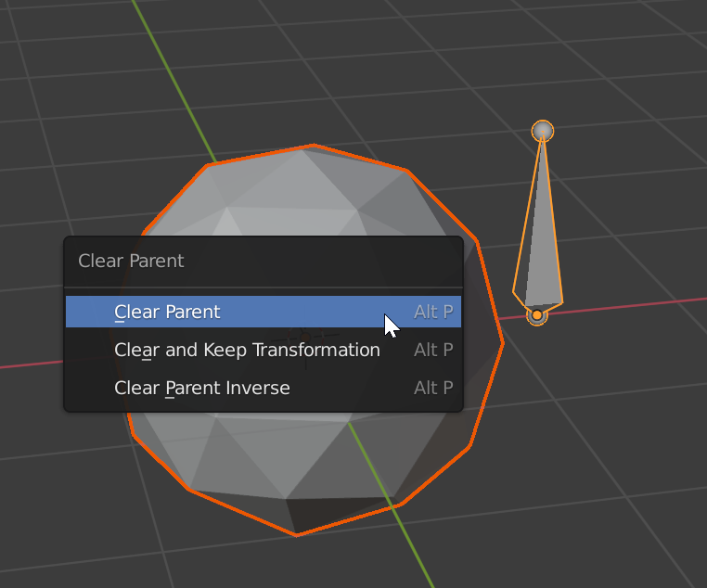Click Alt P beside Clear and Keep Transformation
Image resolution: width=707 pixels, height=588 pixels.
pos(433,350)
